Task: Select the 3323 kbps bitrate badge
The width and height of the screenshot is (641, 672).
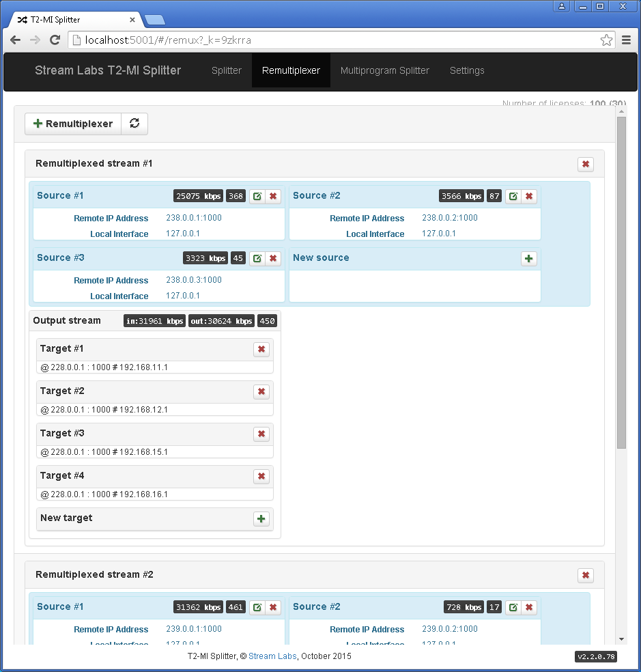Action: tap(205, 258)
